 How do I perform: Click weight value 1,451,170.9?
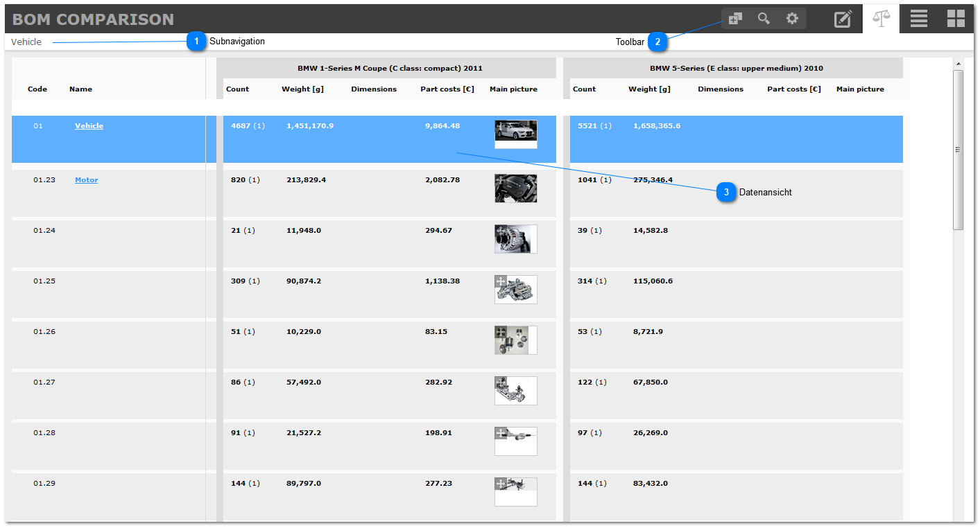point(310,125)
